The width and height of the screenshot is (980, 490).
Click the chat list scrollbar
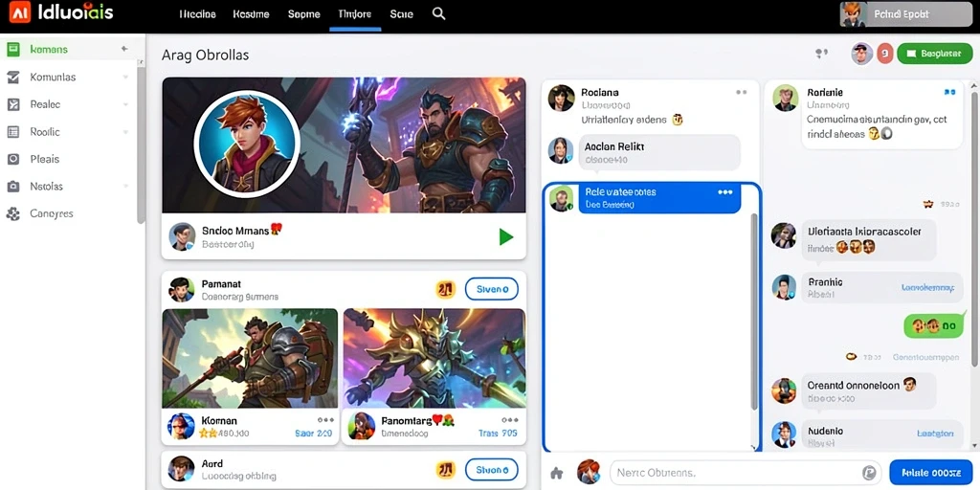coord(754,313)
